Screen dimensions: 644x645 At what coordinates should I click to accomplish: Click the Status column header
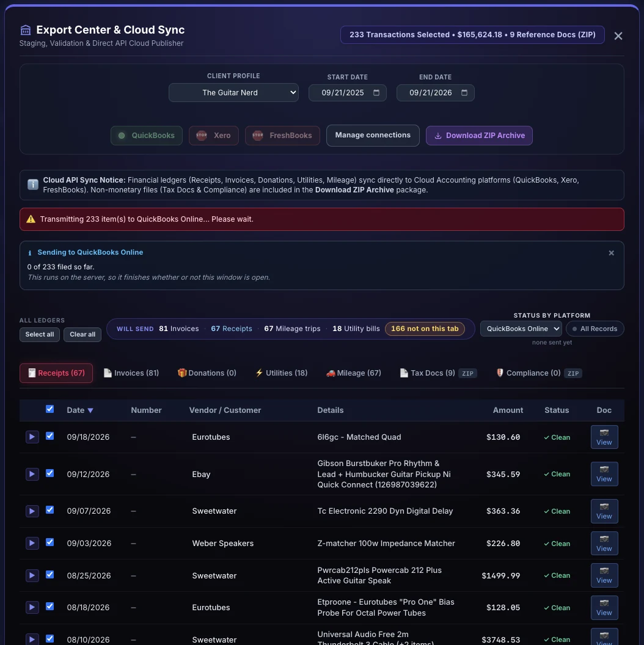[x=557, y=410]
